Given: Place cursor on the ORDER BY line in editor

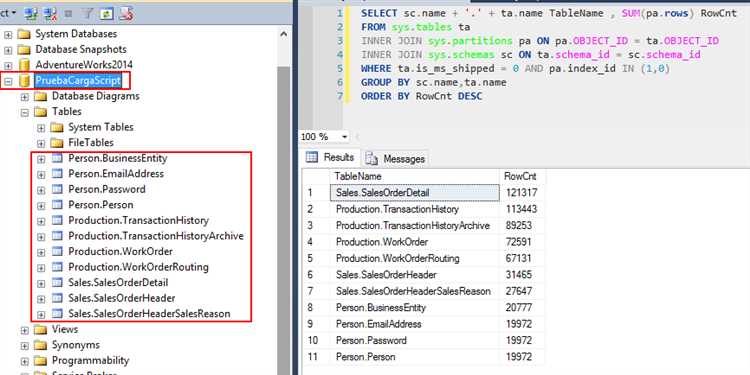Looking at the screenshot, I should [421, 96].
